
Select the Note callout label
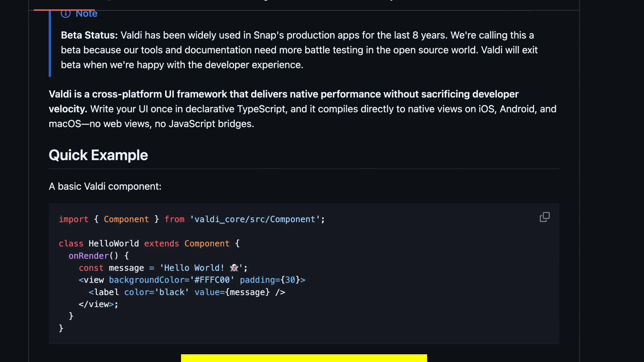(87, 14)
